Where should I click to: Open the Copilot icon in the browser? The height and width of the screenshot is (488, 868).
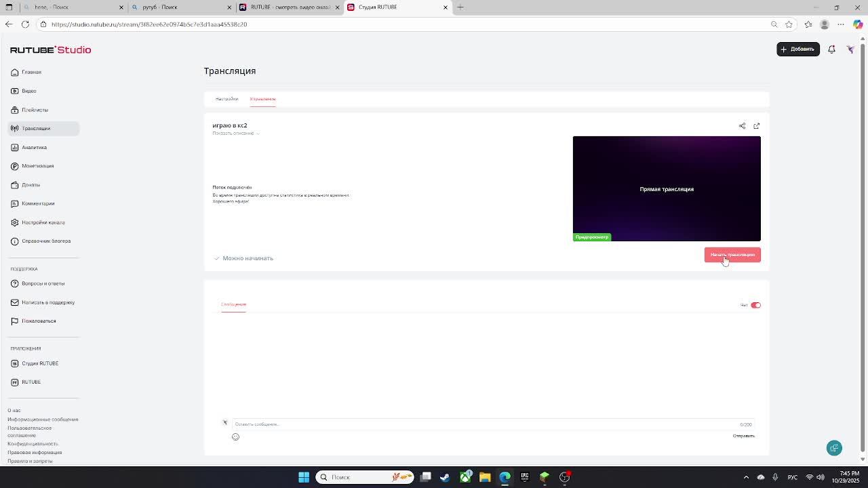pos(858,24)
